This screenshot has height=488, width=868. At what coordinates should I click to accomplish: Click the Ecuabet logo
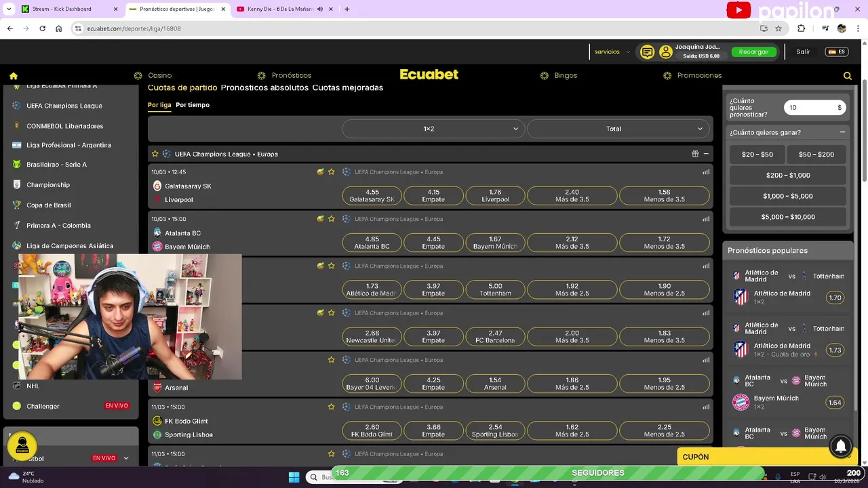tap(429, 75)
